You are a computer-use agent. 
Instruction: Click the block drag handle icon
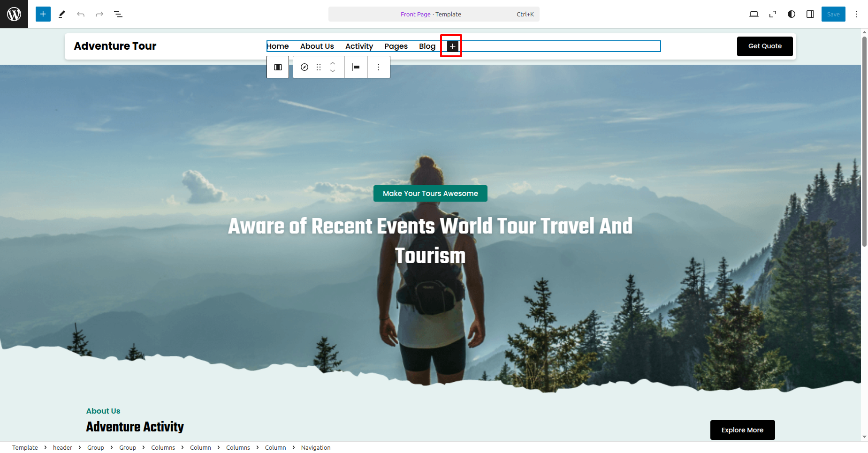tap(319, 67)
